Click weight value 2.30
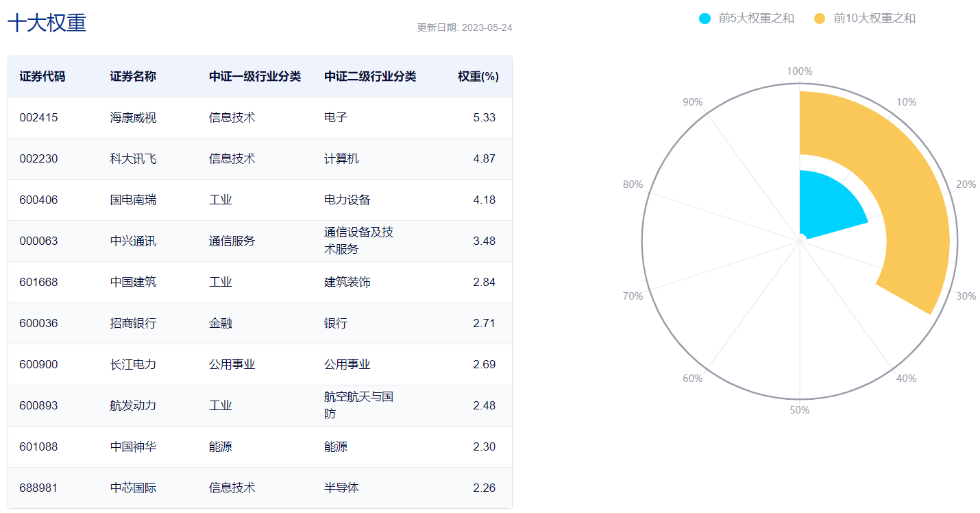This screenshot has width=980, height=513. (484, 447)
